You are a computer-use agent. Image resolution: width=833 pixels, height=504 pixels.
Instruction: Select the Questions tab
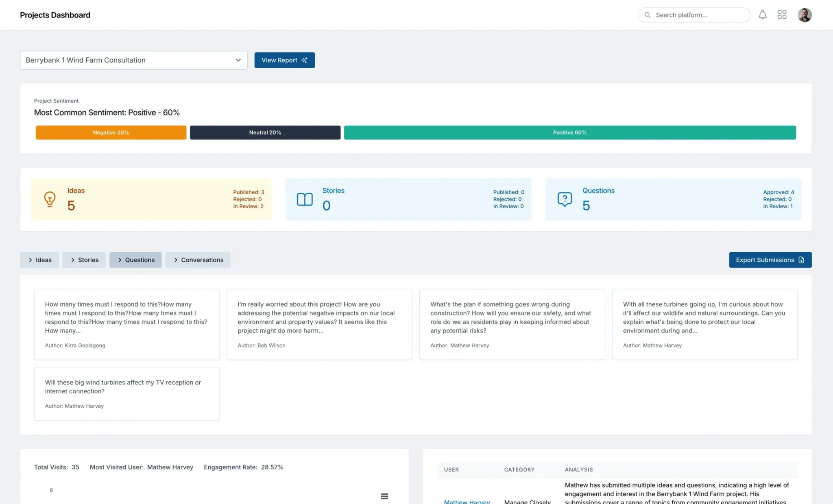click(x=135, y=260)
